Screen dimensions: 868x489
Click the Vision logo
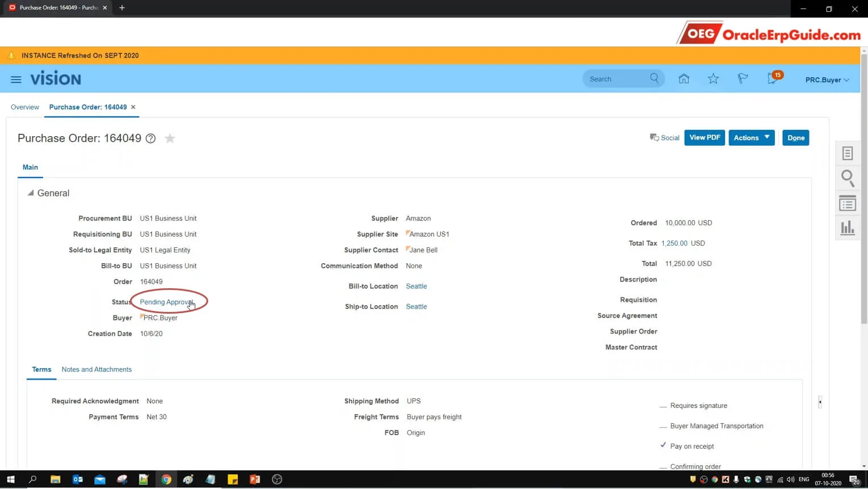pyautogui.click(x=56, y=79)
